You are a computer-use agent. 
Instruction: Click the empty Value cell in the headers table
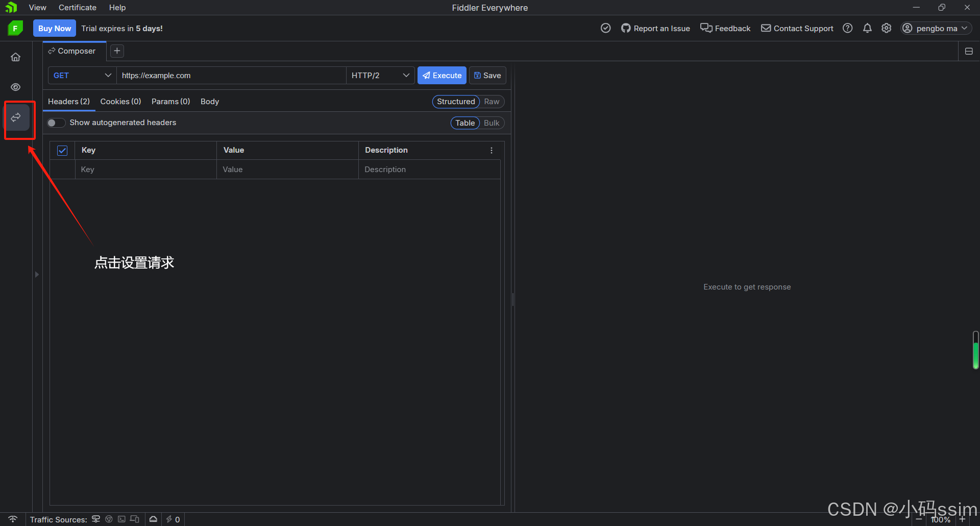tap(287, 170)
